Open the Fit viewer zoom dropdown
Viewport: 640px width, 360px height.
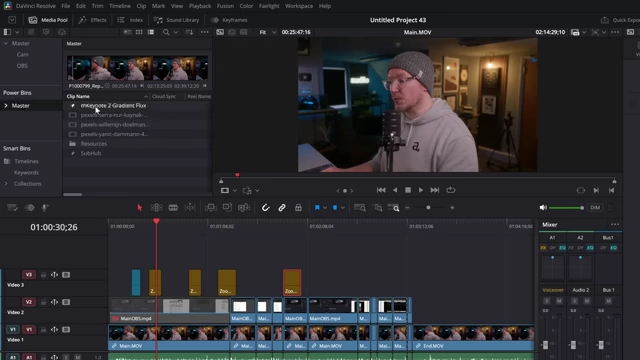point(268,32)
